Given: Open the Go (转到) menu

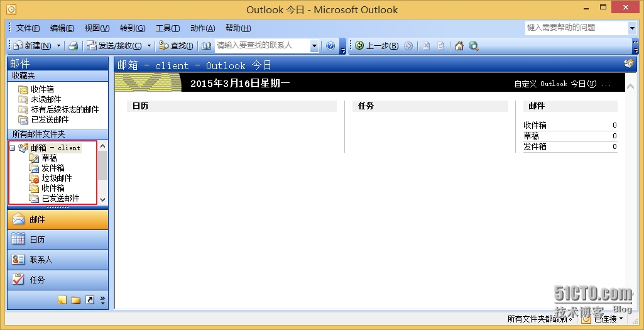Looking at the screenshot, I should coord(133,28).
